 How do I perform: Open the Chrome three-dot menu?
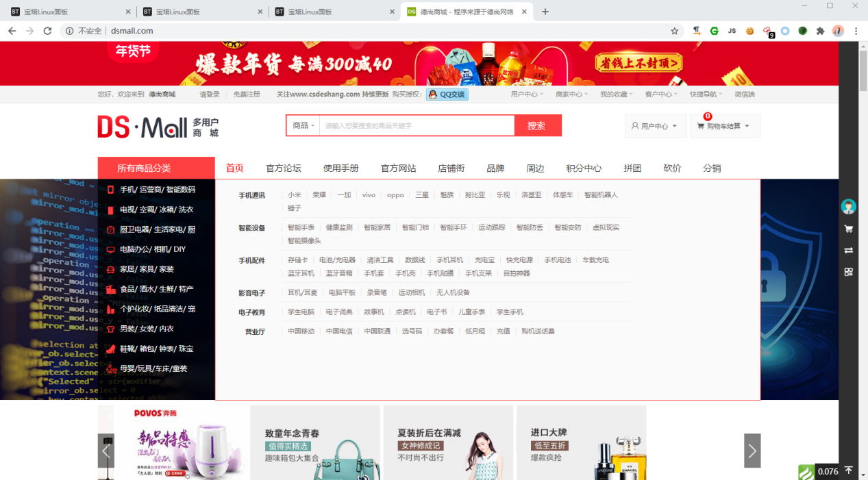pos(856,31)
